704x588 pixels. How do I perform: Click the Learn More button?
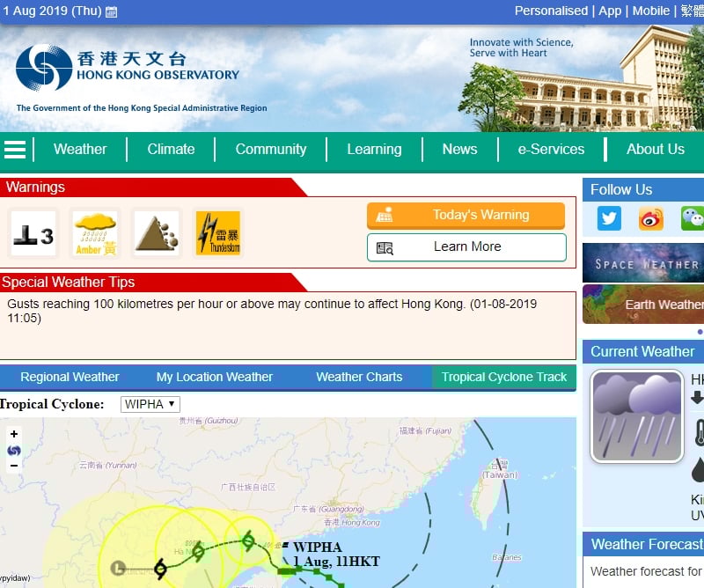pos(466,247)
